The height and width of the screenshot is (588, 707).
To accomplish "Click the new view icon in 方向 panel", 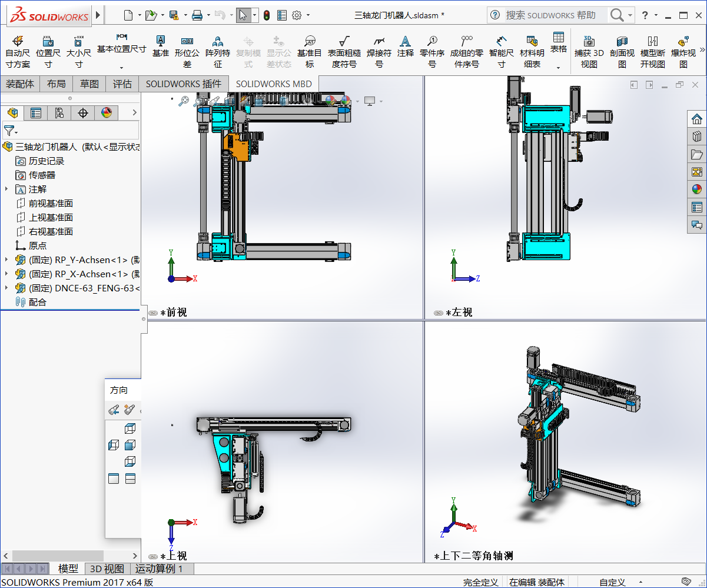I will coord(130,410).
